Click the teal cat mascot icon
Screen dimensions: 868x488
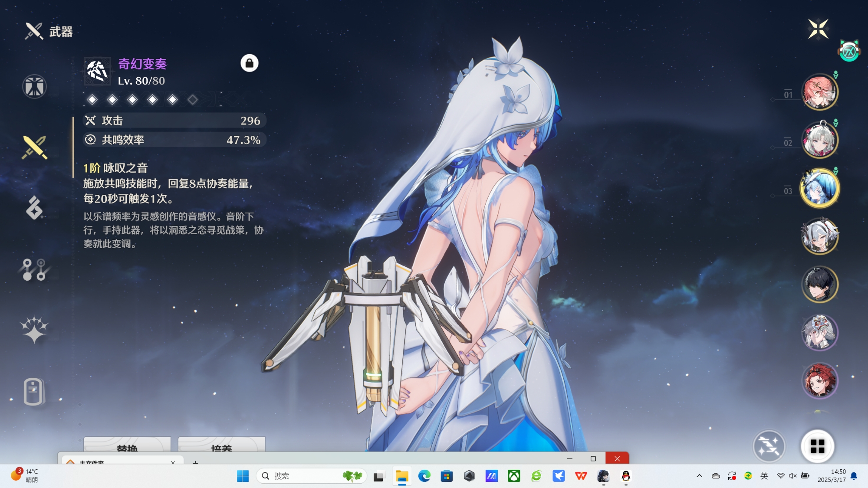[x=849, y=51]
